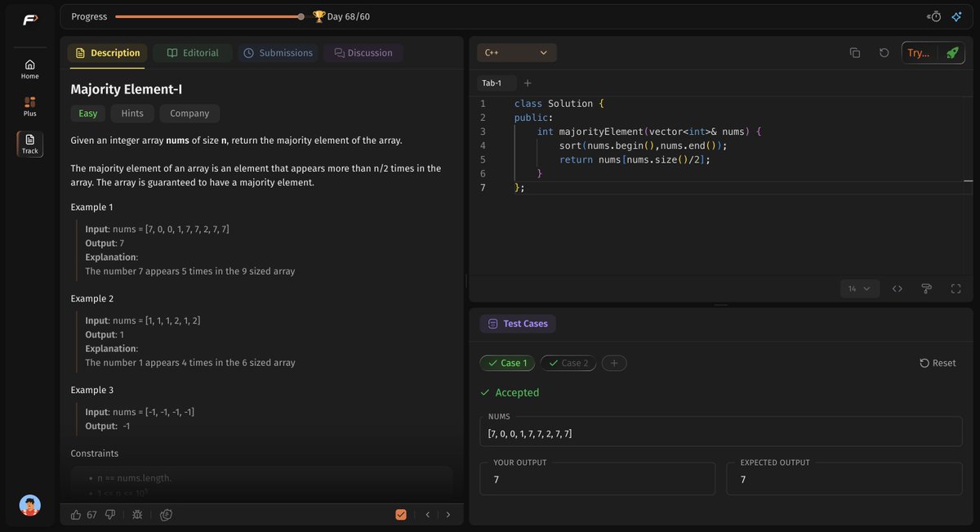Click the class Solution code line
980x532 pixels.
pyautogui.click(x=559, y=104)
